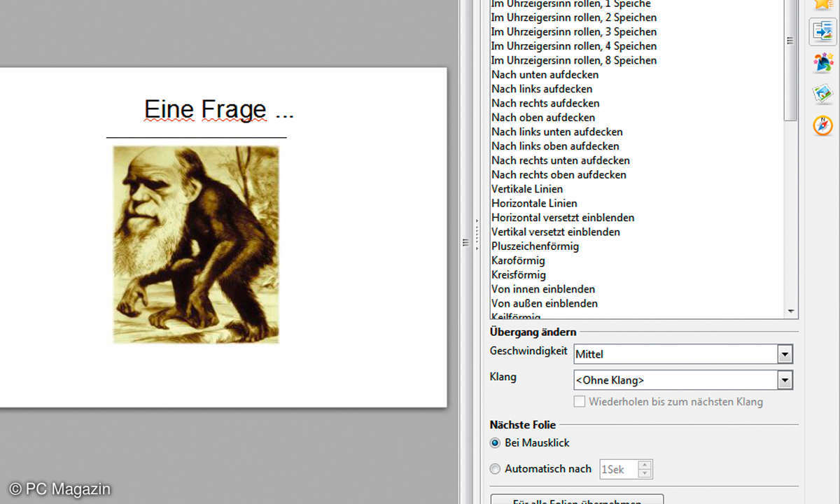
Task: Pick Vertikal versetzt einblenden transition
Action: [556, 232]
